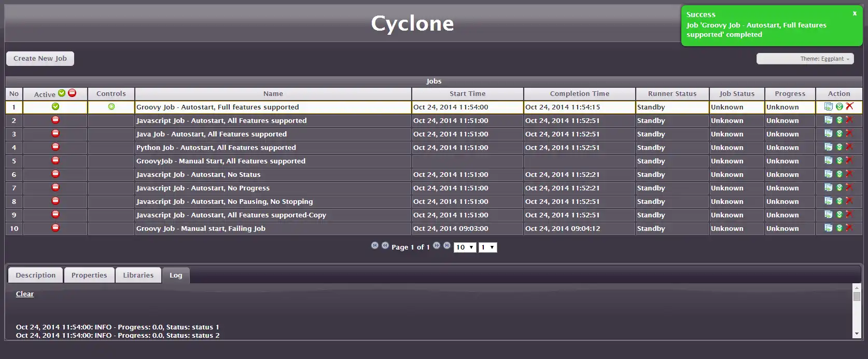The image size is (868, 359).
Task: Select the Log tab
Action: [x=176, y=275]
